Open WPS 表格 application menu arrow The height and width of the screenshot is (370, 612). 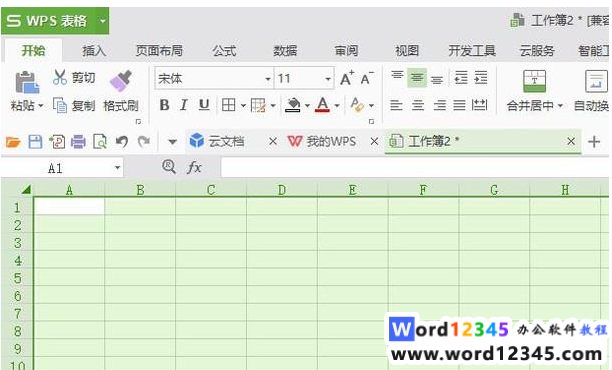point(103,20)
